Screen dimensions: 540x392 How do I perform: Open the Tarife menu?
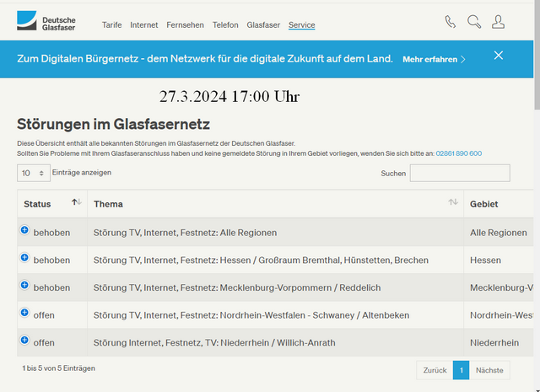click(x=111, y=24)
